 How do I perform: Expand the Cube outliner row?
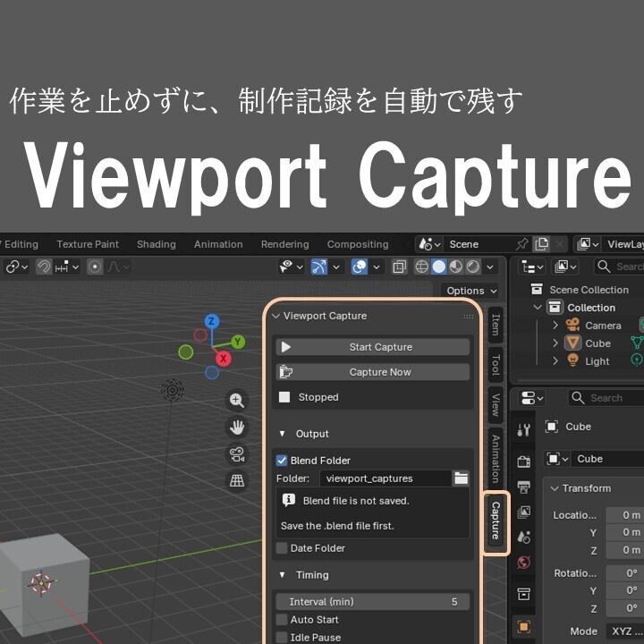pos(555,343)
